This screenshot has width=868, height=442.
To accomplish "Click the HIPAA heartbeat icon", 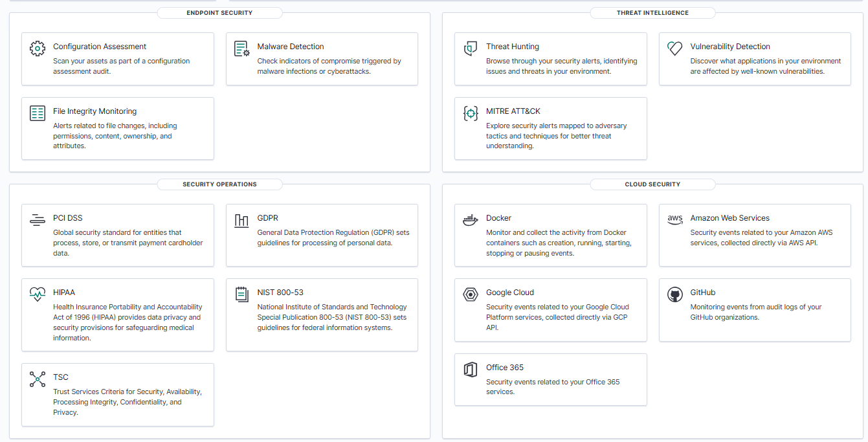I will click(38, 294).
